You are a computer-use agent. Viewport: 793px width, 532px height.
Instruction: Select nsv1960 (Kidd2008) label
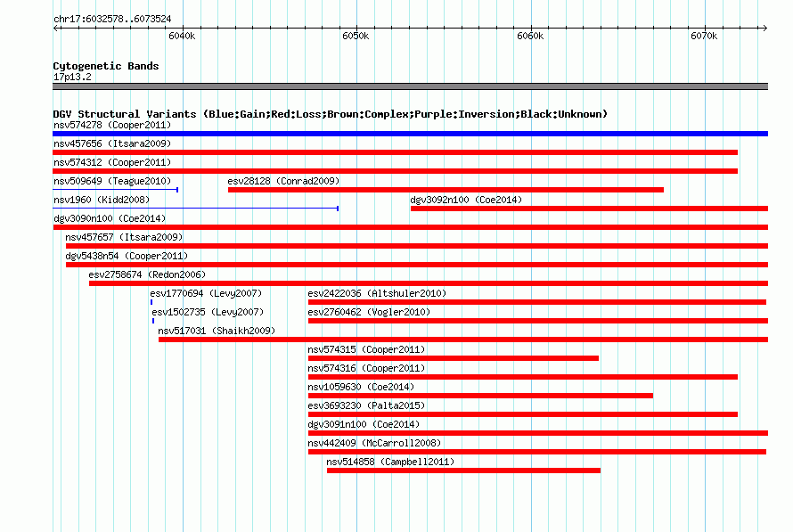(x=102, y=200)
